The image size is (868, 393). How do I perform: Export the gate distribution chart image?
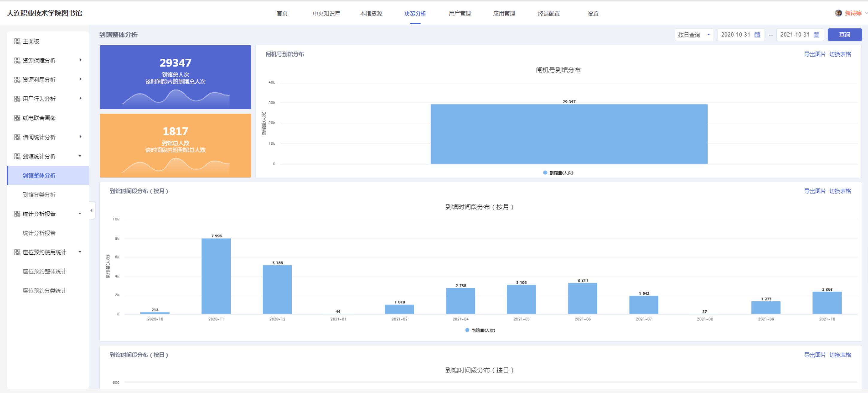coord(814,54)
